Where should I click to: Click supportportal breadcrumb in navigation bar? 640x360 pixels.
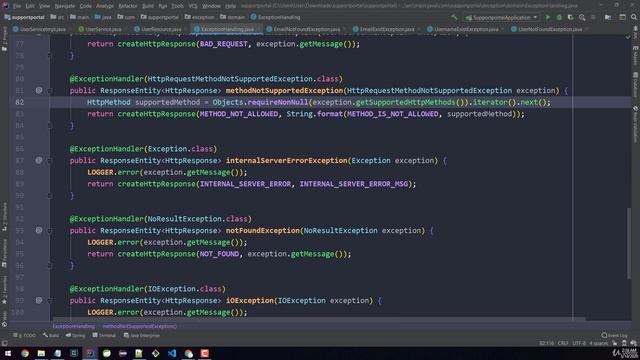[x=24, y=17]
